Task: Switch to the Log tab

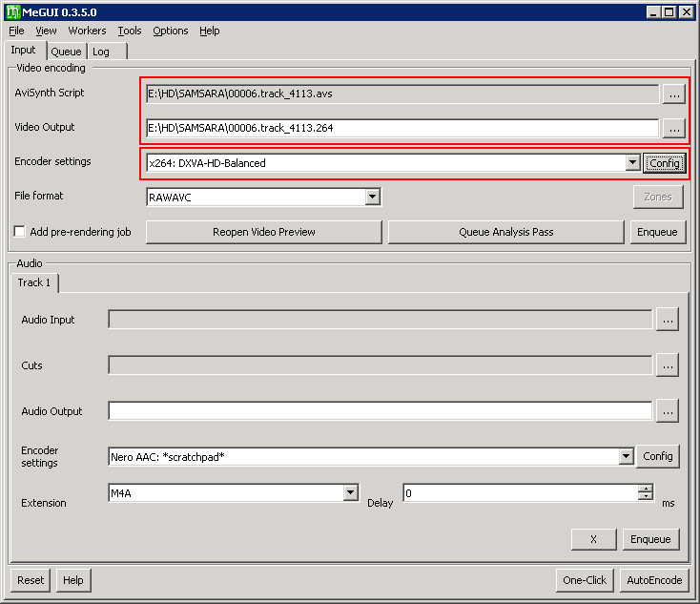Action: tap(101, 52)
